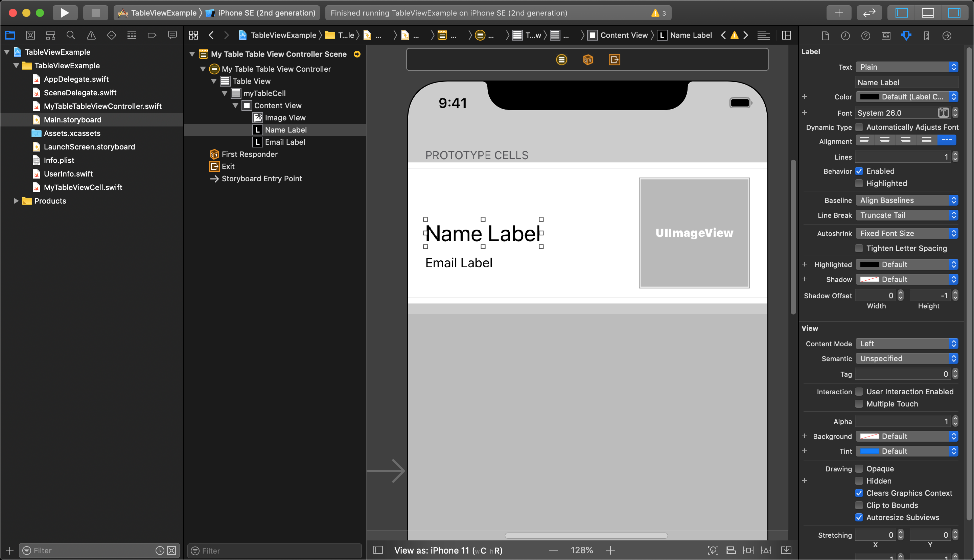
Task: Switch to the Quick Help inspector tab
Action: pos(865,36)
